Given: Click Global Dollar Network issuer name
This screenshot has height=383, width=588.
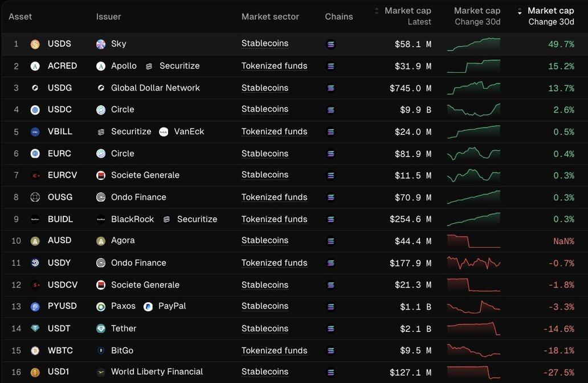Looking at the screenshot, I should tap(155, 88).
